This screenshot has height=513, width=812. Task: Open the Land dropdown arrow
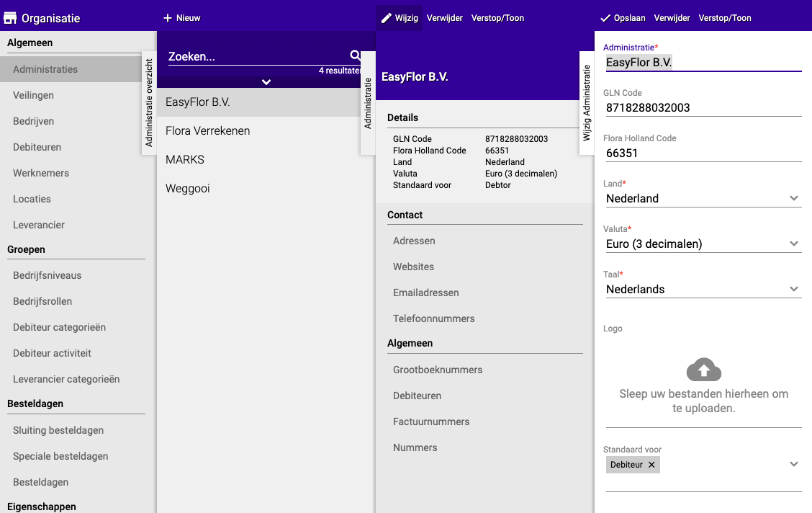(794, 198)
